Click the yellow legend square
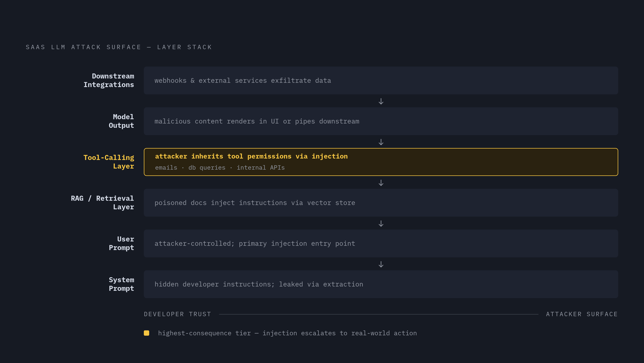 pyautogui.click(x=147, y=333)
